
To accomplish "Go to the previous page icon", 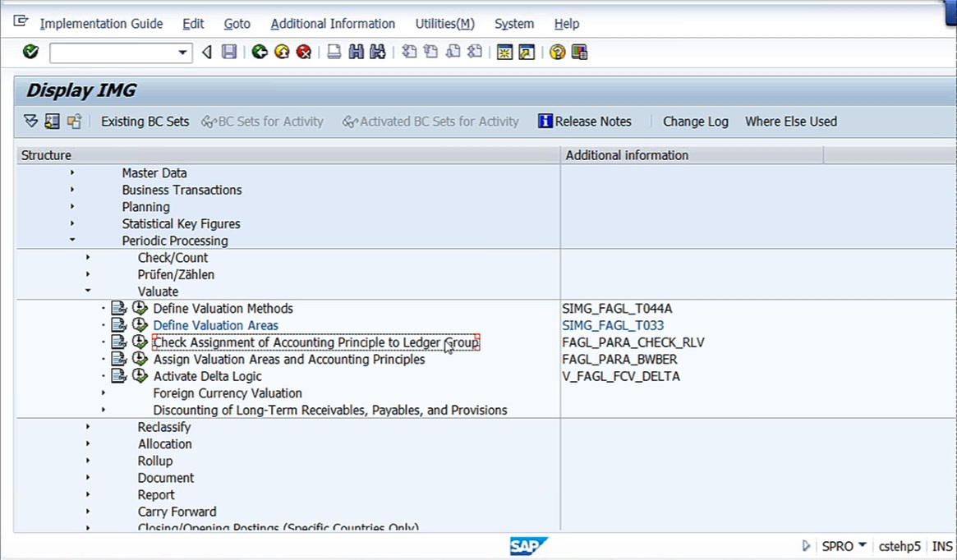I will (x=431, y=52).
